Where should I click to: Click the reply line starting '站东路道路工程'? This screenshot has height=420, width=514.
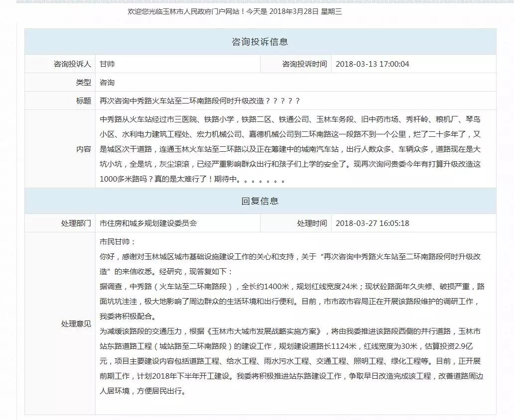coord(286,346)
